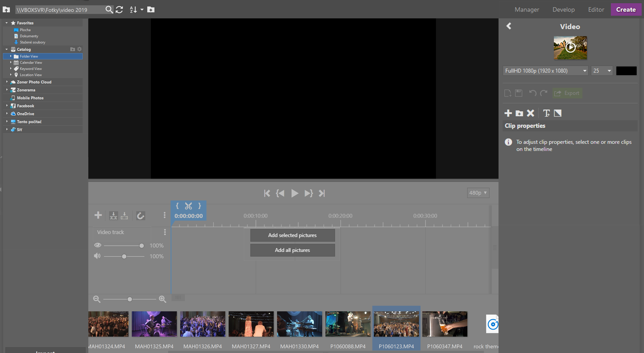Jump to the start of the video
This screenshot has width=644, height=353.
[267, 193]
